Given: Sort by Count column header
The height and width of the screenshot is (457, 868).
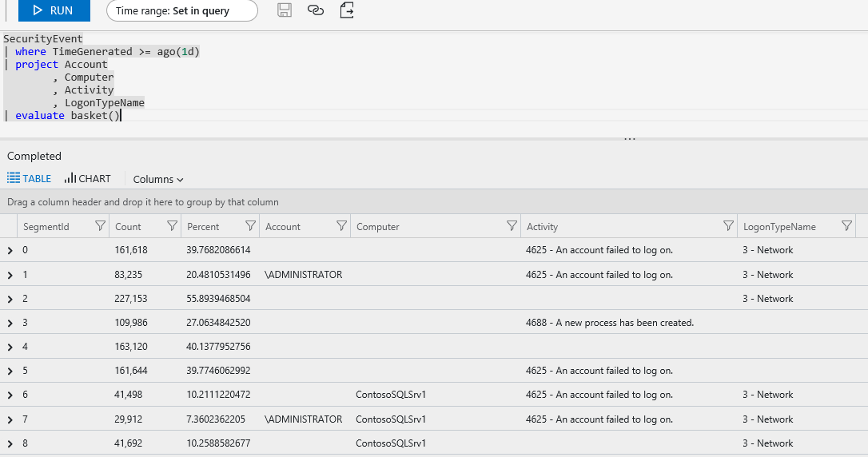Looking at the screenshot, I should pos(128,227).
